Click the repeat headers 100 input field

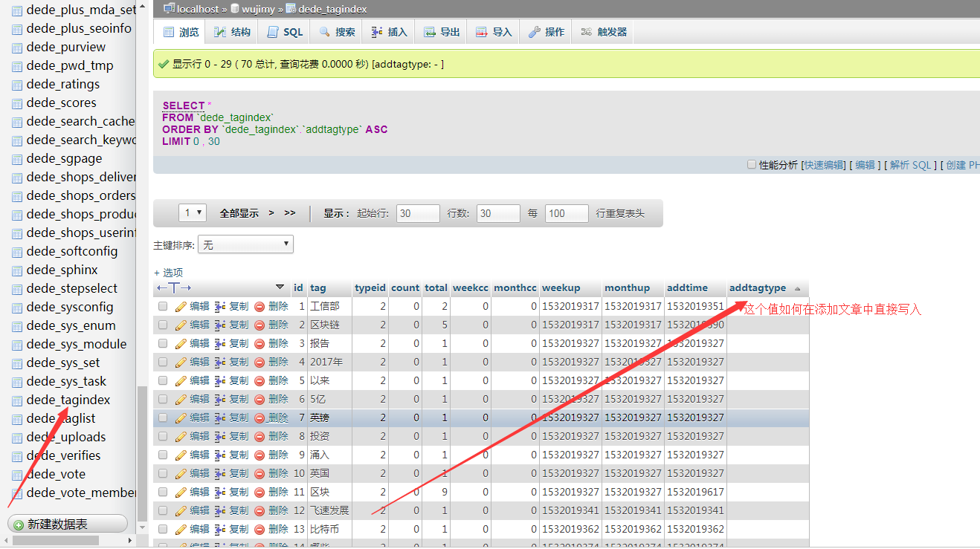(567, 213)
